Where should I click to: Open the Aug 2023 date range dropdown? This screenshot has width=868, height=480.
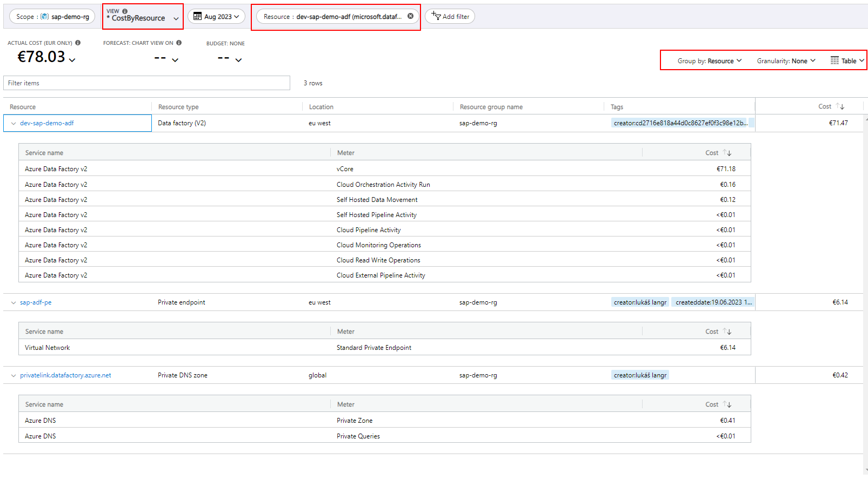(x=216, y=16)
